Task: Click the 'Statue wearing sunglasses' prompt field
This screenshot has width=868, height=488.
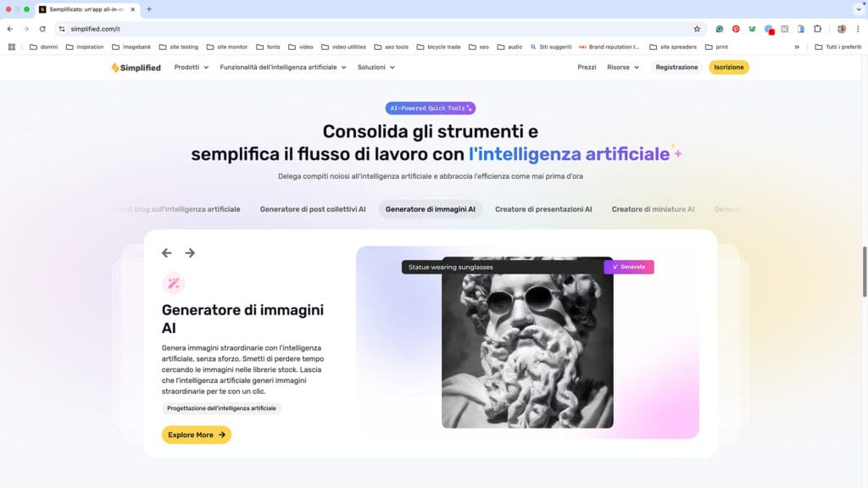Action: [500, 267]
